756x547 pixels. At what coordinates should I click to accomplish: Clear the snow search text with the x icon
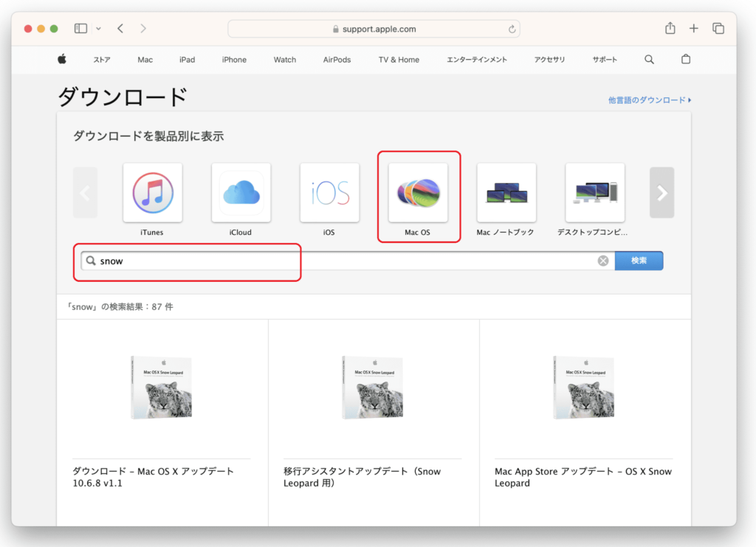coord(602,261)
